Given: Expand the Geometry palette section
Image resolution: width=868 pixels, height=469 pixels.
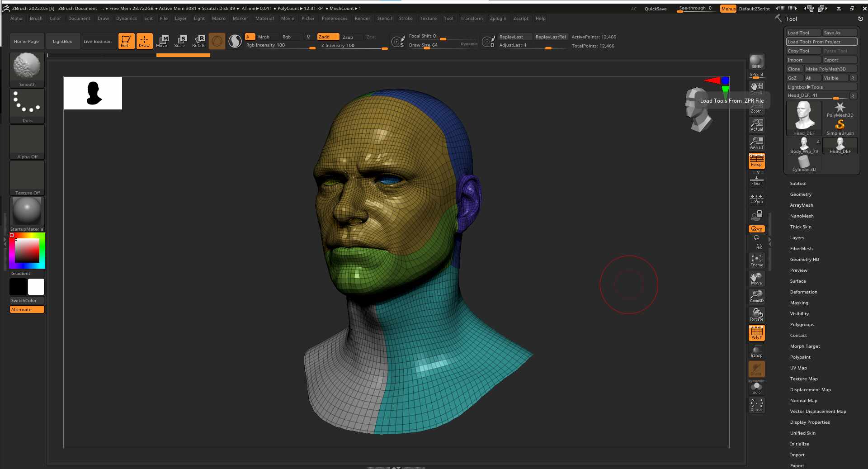Looking at the screenshot, I should (x=801, y=194).
